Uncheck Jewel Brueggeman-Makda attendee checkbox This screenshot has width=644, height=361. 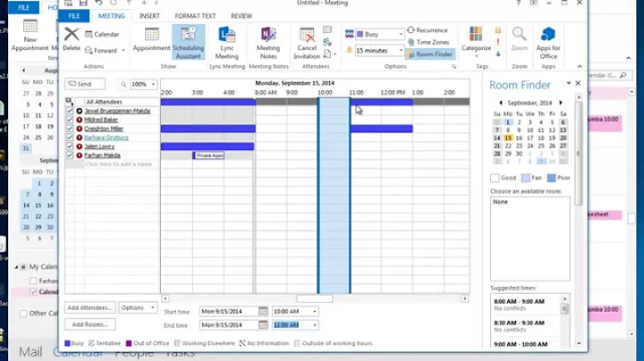(70, 111)
